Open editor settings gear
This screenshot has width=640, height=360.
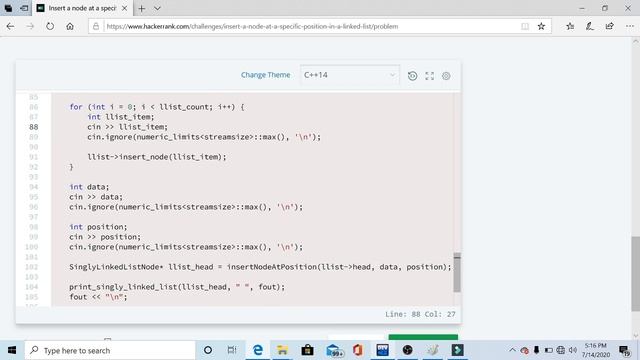coord(446,76)
